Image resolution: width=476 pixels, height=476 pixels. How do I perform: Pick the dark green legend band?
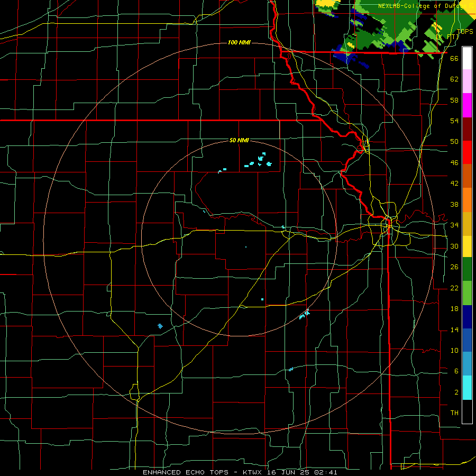tap(467, 269)
